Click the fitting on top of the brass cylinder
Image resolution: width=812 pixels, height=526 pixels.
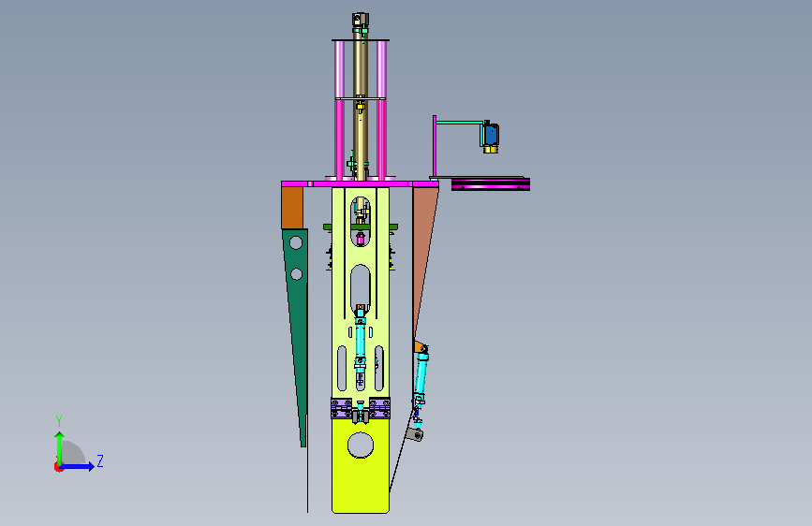pyautogui.click(x=361, y=21)
